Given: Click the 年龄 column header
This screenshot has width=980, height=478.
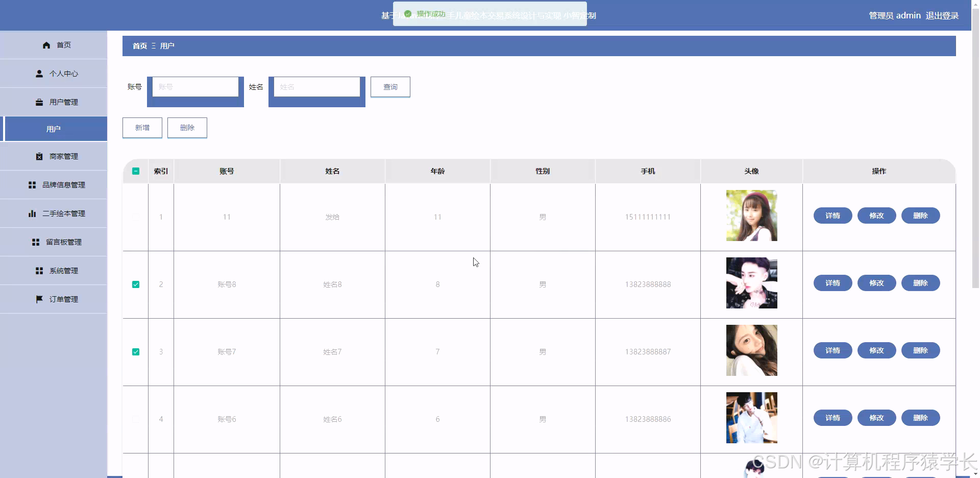Looking at the screenshot, I should point(437,171).
